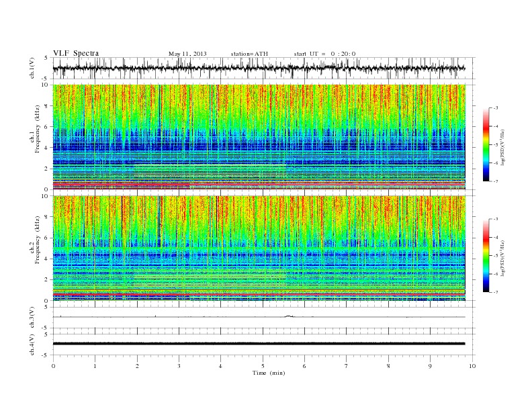Click the time axis tick label "9"
This screenshot has width=532, height=411.
pyautogui.click(x=430, y=366)
